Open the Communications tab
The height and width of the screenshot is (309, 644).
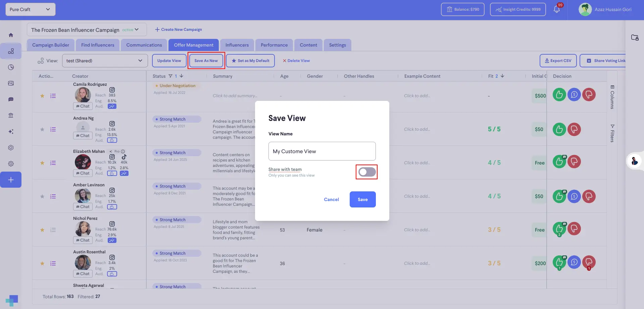pyautogui.click(x=144, y=45)
